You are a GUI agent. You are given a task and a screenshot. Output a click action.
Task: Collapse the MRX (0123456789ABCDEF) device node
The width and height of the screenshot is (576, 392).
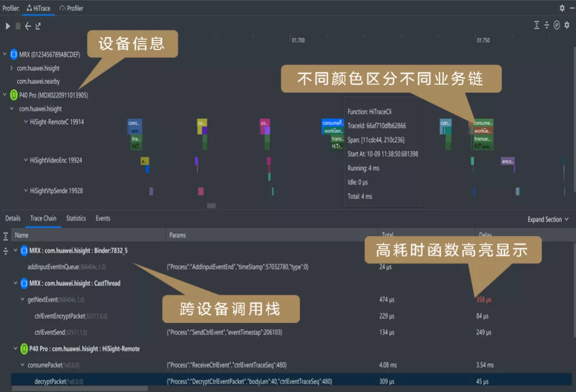tap(5, 54)
